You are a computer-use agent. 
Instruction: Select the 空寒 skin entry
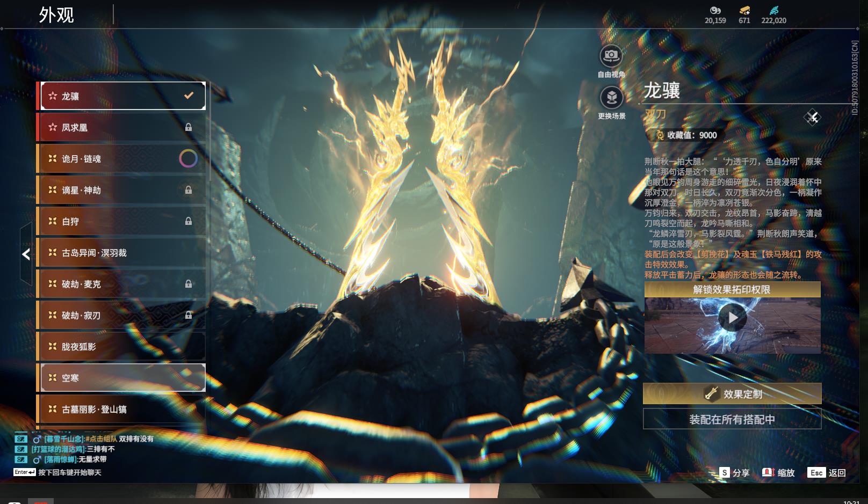click(x=123, y=377)
